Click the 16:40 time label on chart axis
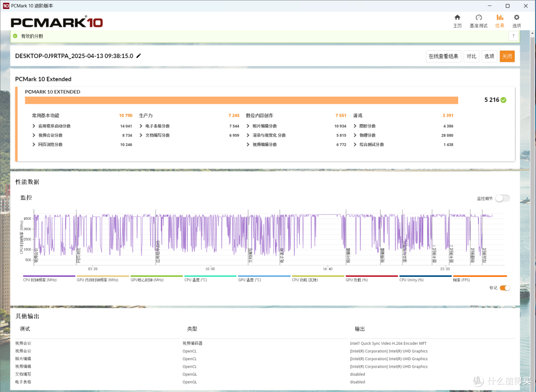536x392 pixels. (328, 269)
